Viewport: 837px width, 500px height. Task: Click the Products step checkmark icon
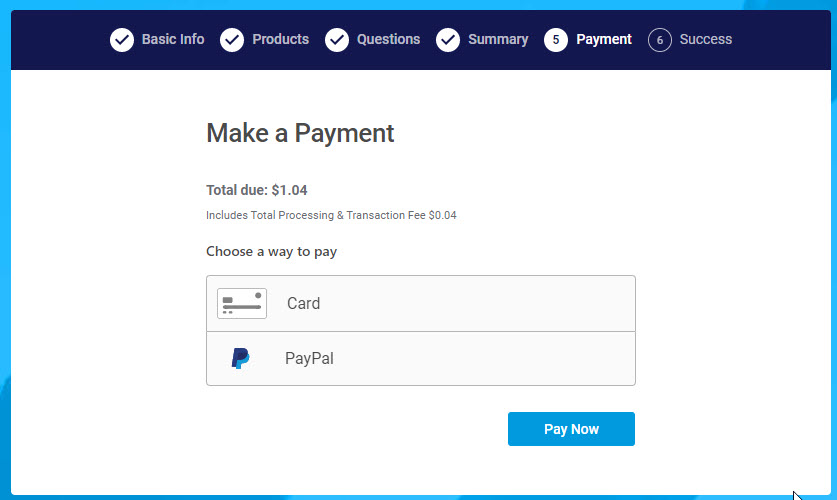click(x=232, y=40)
